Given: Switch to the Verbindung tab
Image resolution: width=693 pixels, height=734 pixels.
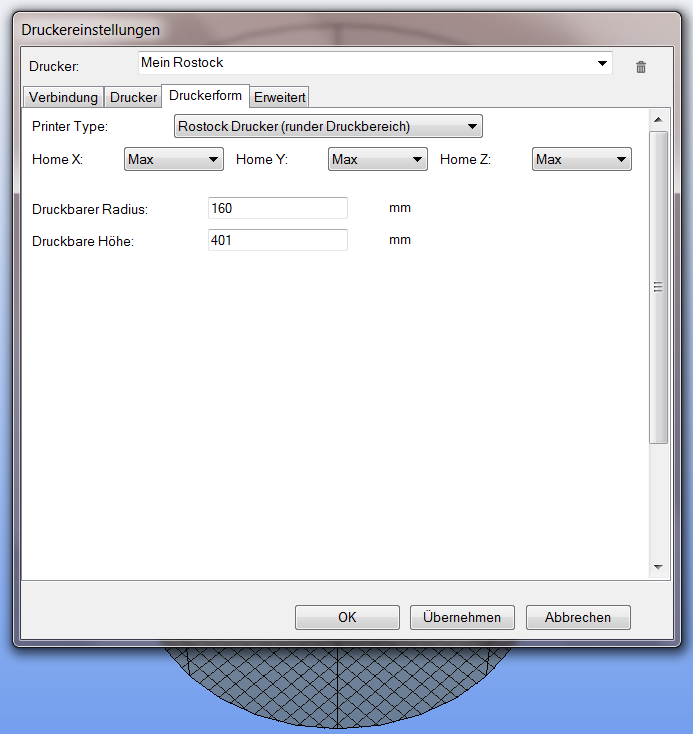Looking at the screenshot, I should point(63,97).
